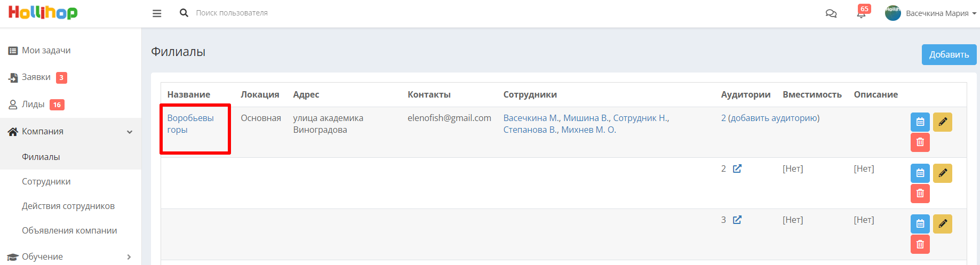Open Действия сотрудников menu item
This screenshot has width=980, height=265.
68,206
